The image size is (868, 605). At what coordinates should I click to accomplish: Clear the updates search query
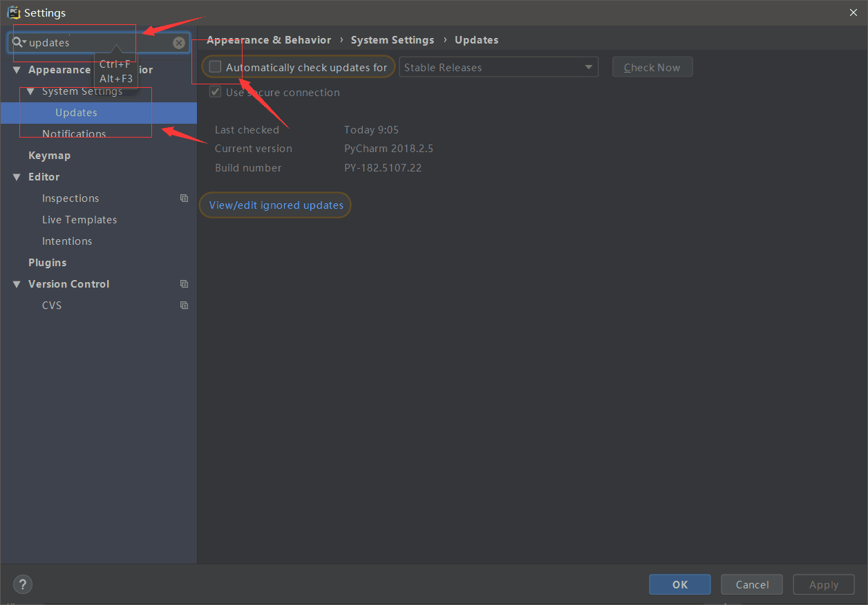pos(179,42)
